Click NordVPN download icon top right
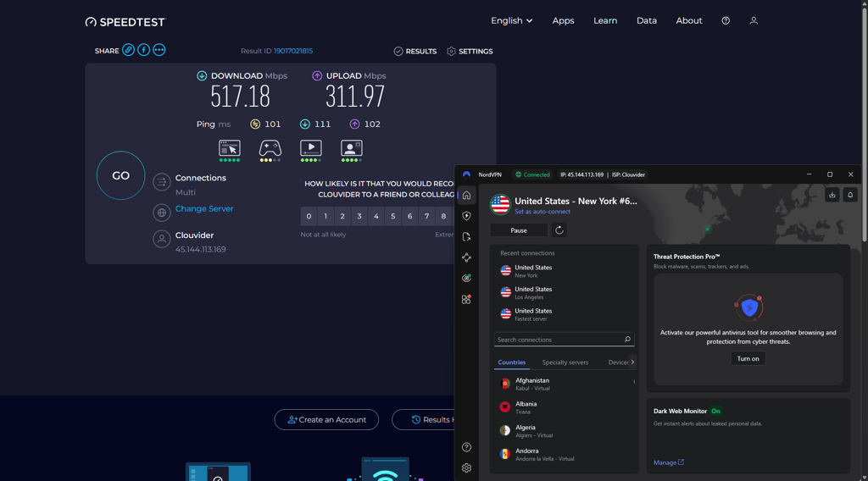The height and width of the screenshot is (481, 868). 832,195
